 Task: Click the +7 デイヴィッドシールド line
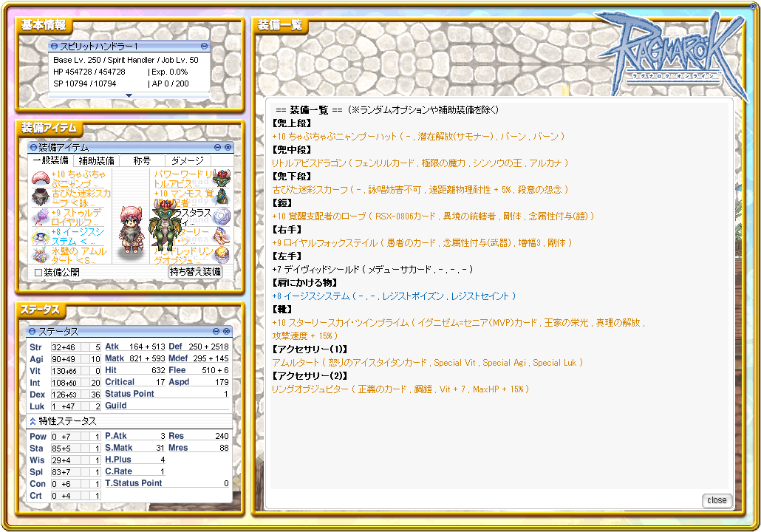point(372,270)
